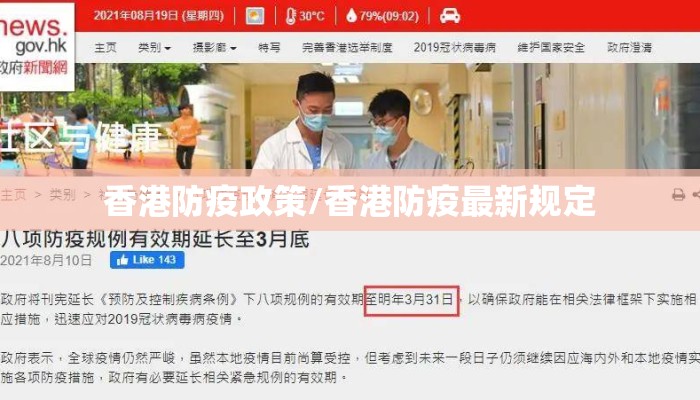
Task: Click the Facebook Like thumbs-up button
Action: [x=147, y=260]
